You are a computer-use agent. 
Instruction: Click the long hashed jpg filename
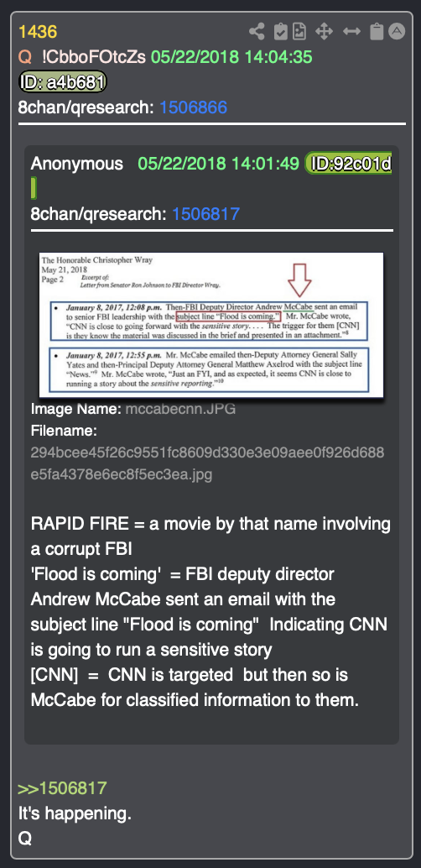click(x=207, y=463)
